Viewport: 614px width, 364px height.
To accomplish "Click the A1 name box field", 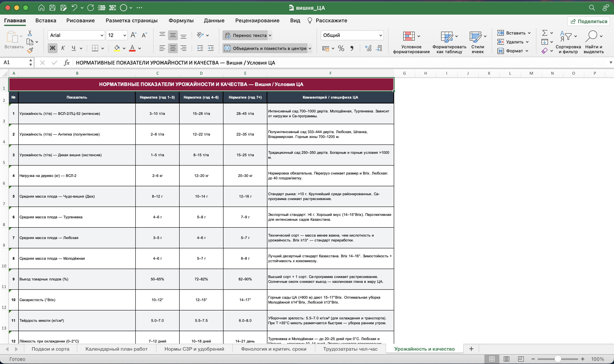I will pos(15,62).
